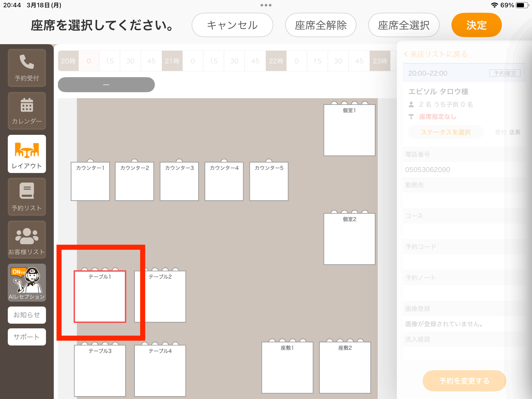
Task: Select the 座敷1 seat
Action: tap(287, 368)
